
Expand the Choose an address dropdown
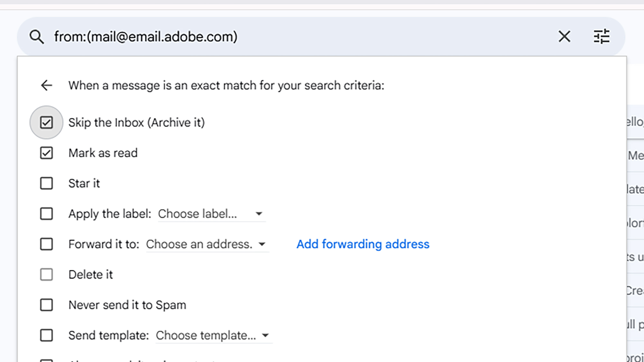206,244
